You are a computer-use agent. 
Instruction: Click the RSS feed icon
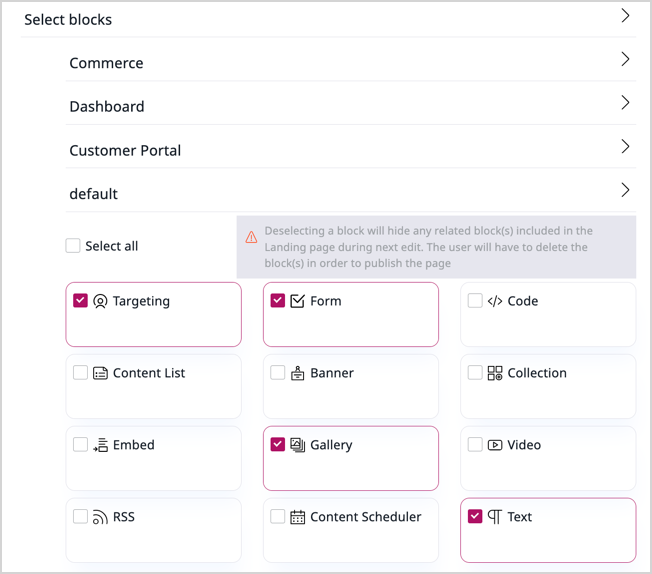[x=100, y=517]
